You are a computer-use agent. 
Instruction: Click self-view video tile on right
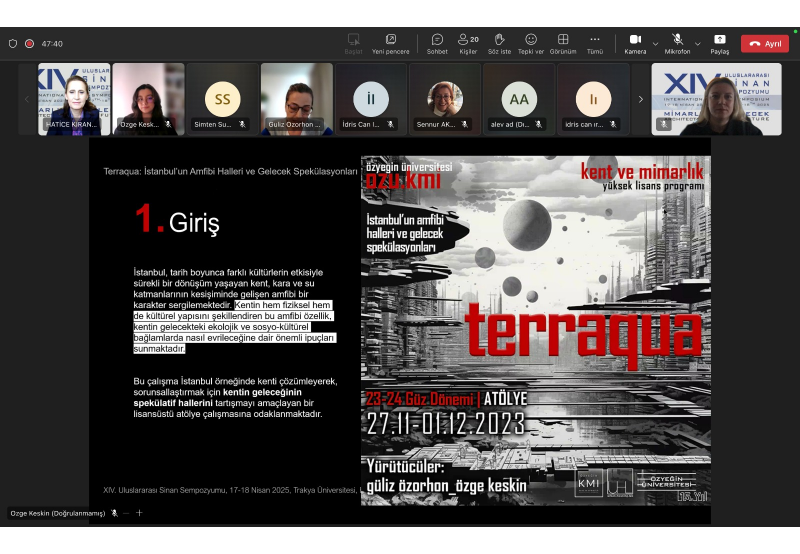716,99
